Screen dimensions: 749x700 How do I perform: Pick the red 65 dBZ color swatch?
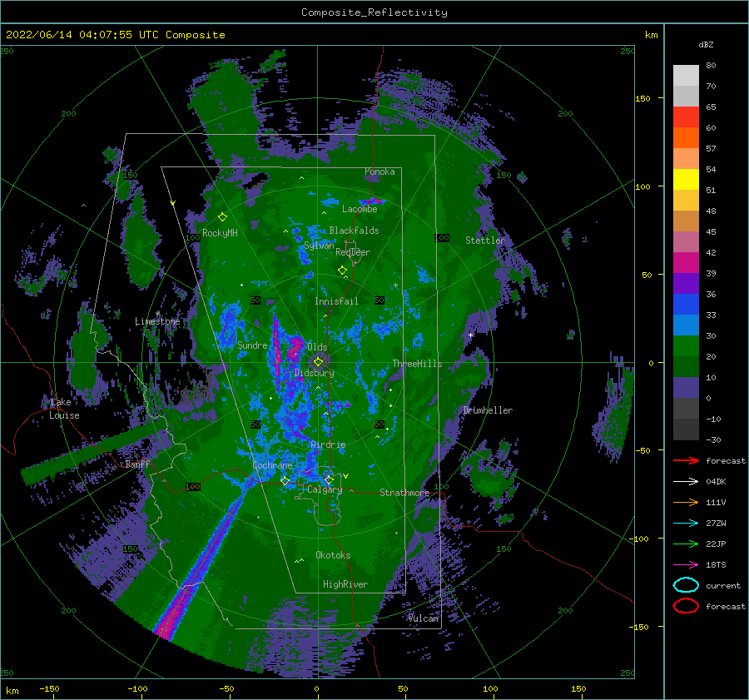(x=686, y=117)
